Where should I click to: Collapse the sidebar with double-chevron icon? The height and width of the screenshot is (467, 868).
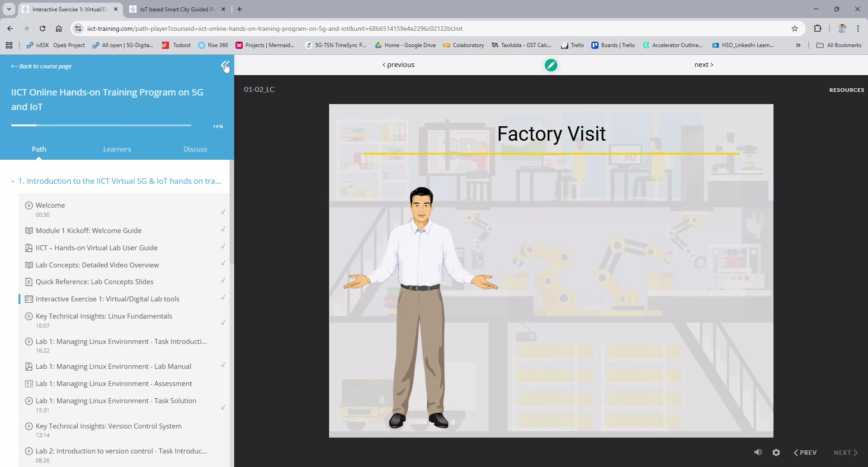(225, 66)
